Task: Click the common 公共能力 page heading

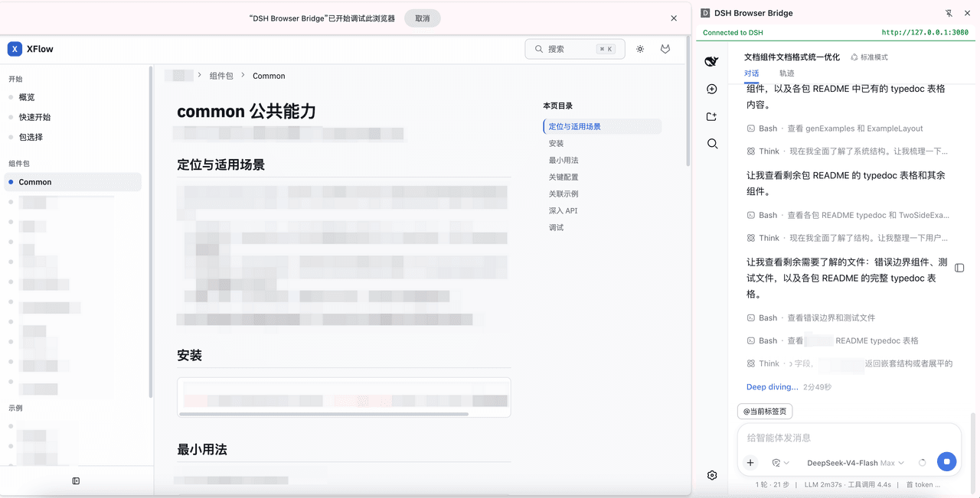Action: (x=247, y=112)
